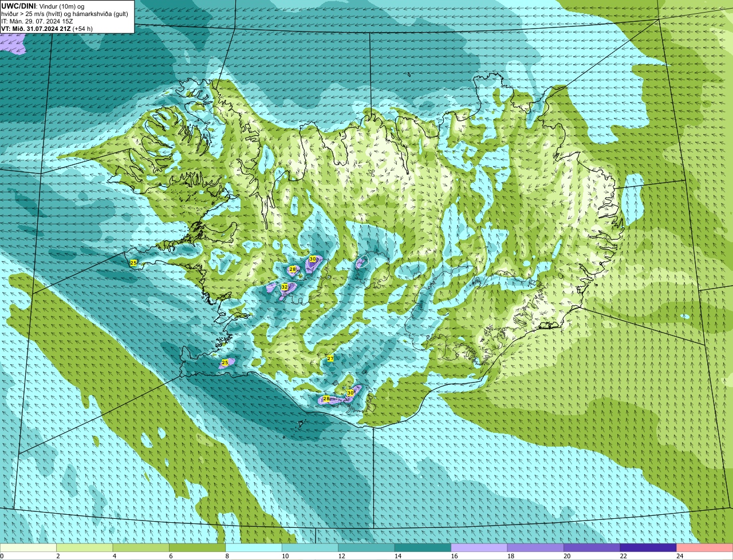Click the 0–2 m/s pale yellow legend swatch

tap(28, 547)
